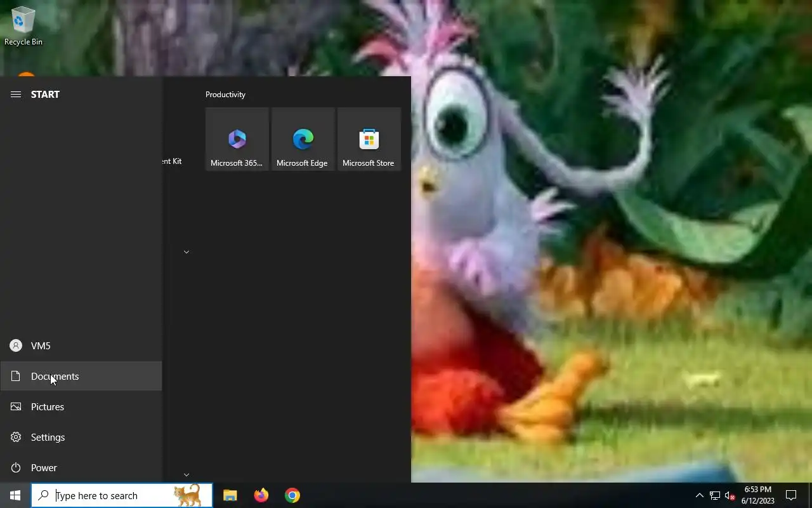Select the Productivity group header
The width and height of the screenshot is (812, 508).
(x=225, y=94)
